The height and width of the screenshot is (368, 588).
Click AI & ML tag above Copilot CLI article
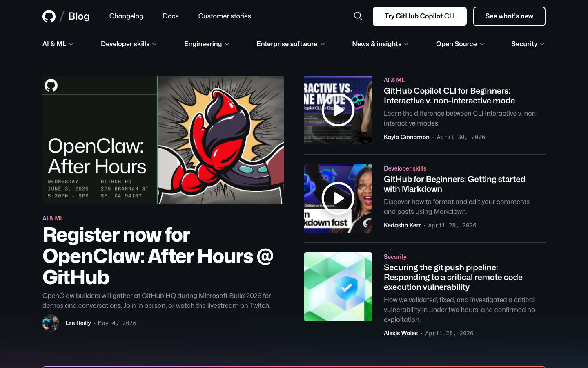(x=394, y=80)
